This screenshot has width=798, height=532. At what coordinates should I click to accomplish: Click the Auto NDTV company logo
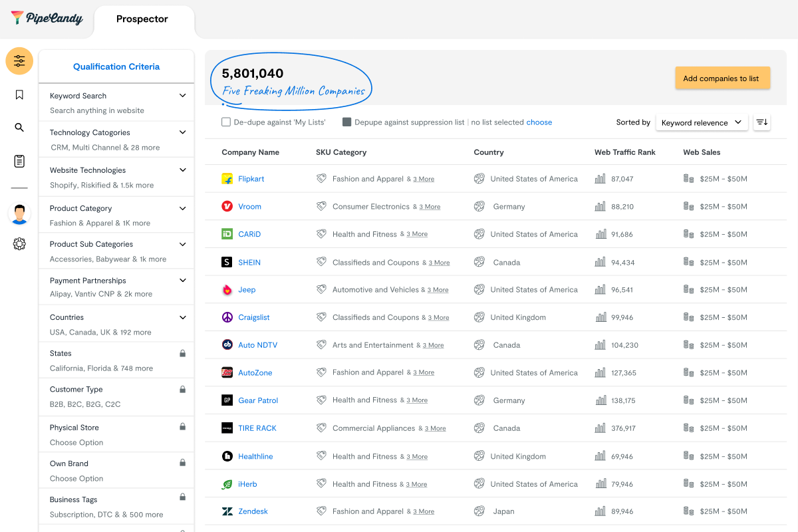click(227, 345)
